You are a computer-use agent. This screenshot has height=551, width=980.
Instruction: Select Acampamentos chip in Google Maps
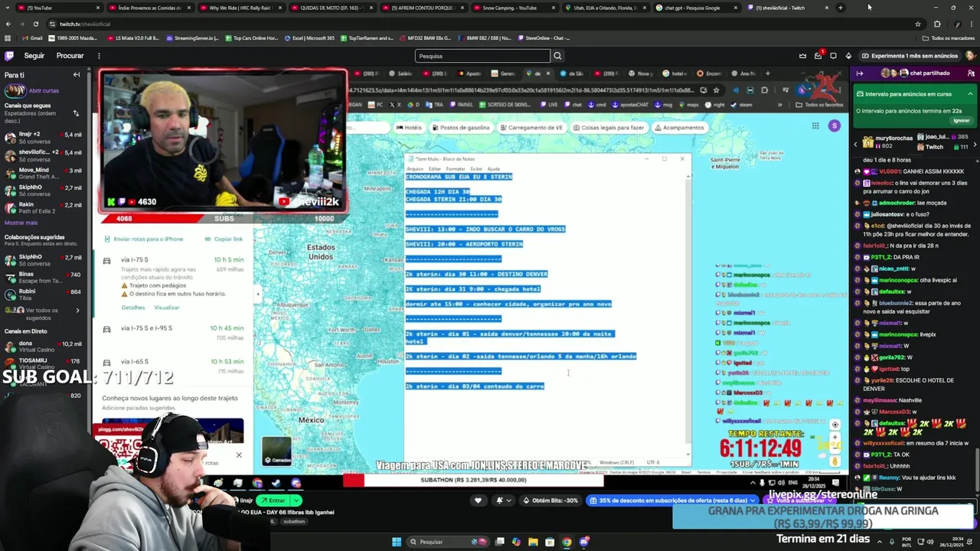tap(679, 128)
